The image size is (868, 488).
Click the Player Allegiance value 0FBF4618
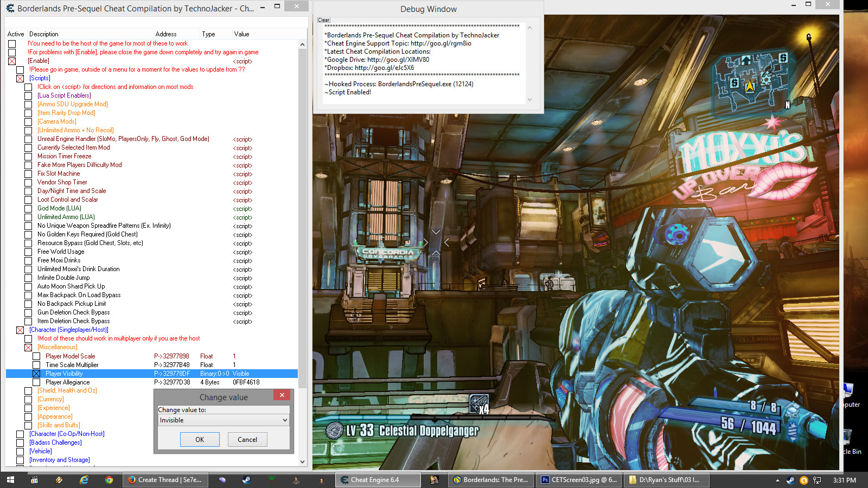pyautogui.click(x=246, y=382)
